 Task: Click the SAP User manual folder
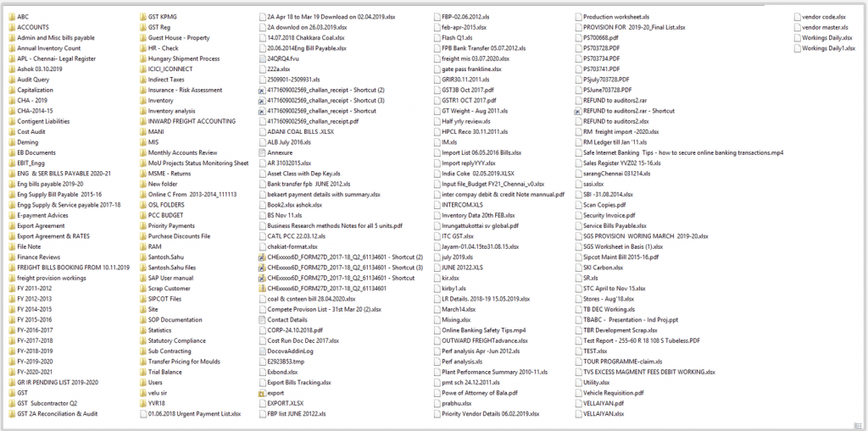coord(170,278)
